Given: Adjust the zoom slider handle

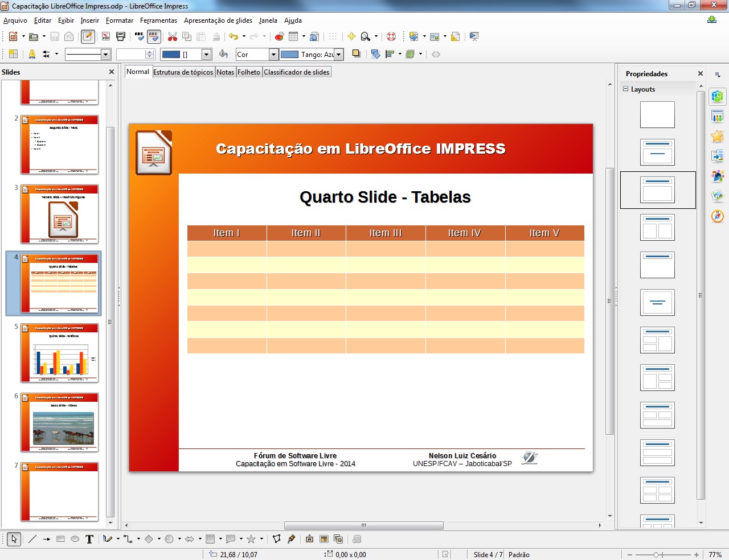Looking at the screenshot, I should pos(656,554).
